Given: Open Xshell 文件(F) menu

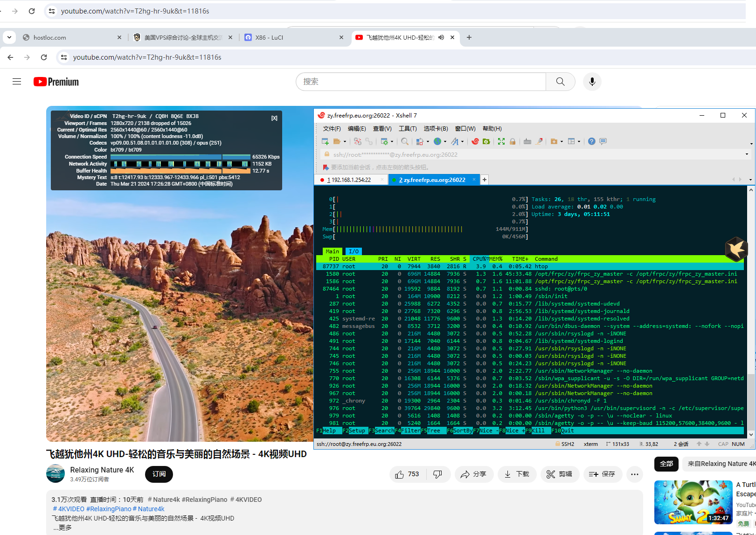Looking at the screenshot, I should (332, 129).
